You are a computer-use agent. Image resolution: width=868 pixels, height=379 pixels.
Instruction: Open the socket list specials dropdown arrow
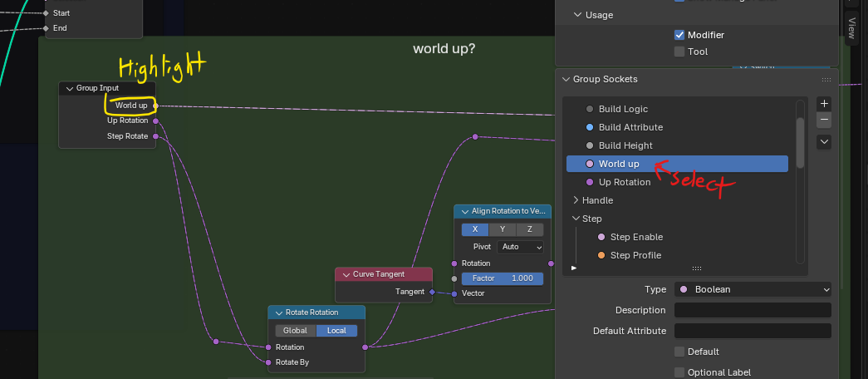tap(824, 142)
